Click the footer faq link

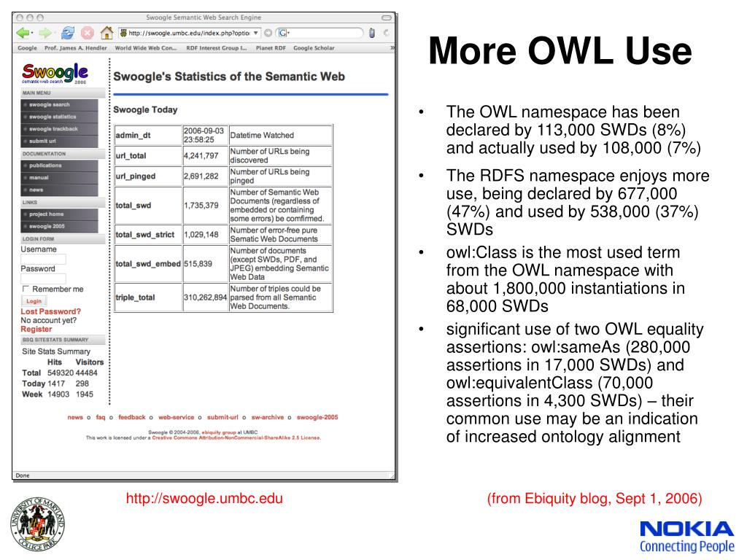click(x=101, y=417)
